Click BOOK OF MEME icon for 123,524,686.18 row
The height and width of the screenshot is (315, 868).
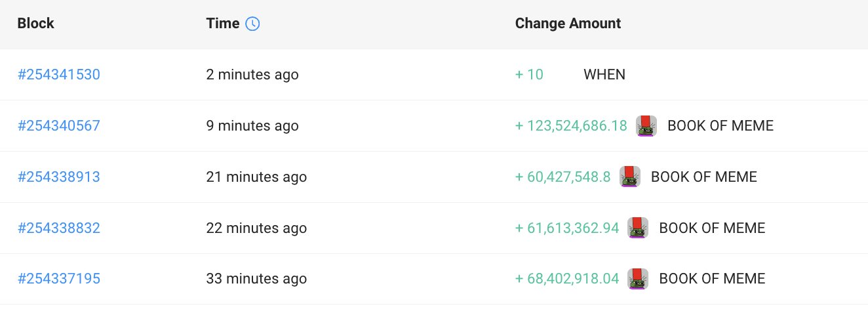tap(646, 126)
